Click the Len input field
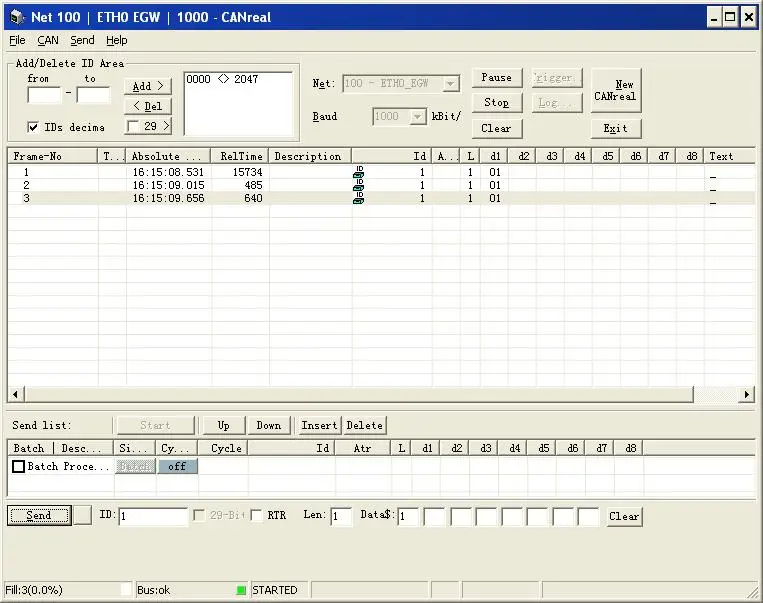This screenshot has height=603, width=763. point(342,516)
